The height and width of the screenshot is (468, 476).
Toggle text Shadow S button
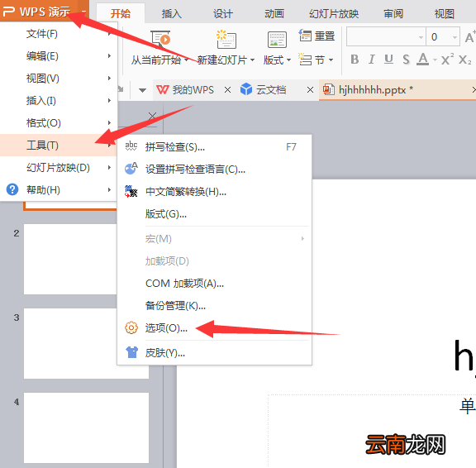[406, 60]
